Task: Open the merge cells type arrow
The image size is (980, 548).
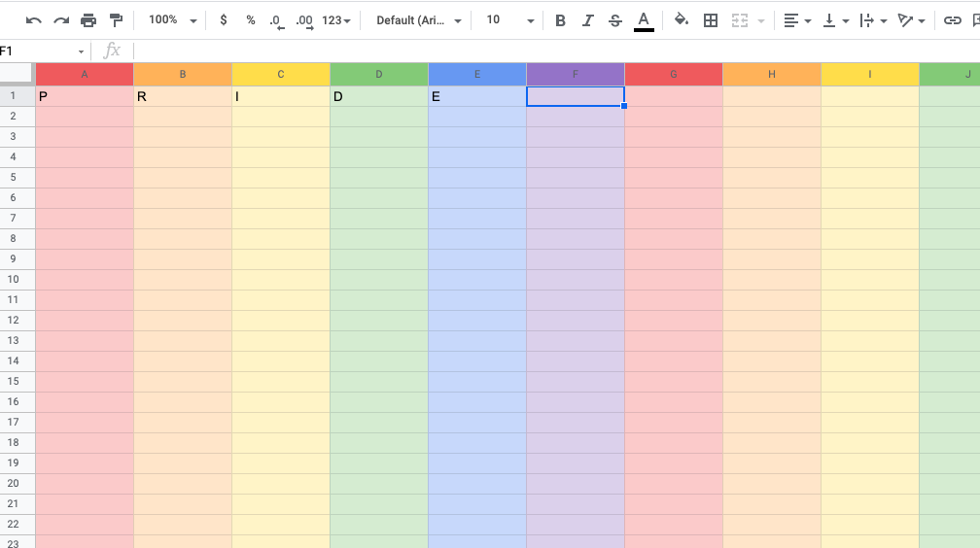Action: coord(760,21)
